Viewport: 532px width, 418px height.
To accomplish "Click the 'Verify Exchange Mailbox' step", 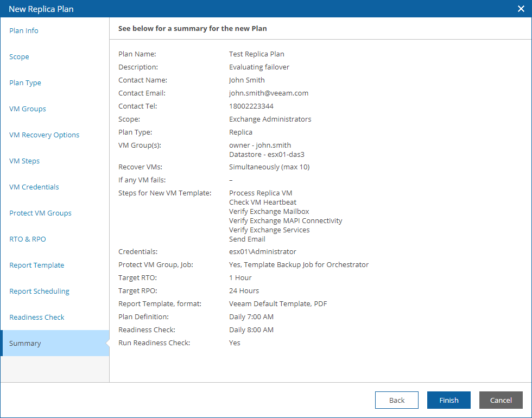I will (269, 211).
